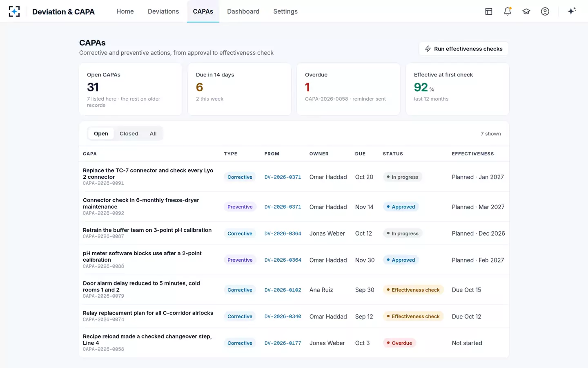The height and width of the screenshot is (368, 588).
Task: Open the graduation cap training icon
Action: (526, 11)
